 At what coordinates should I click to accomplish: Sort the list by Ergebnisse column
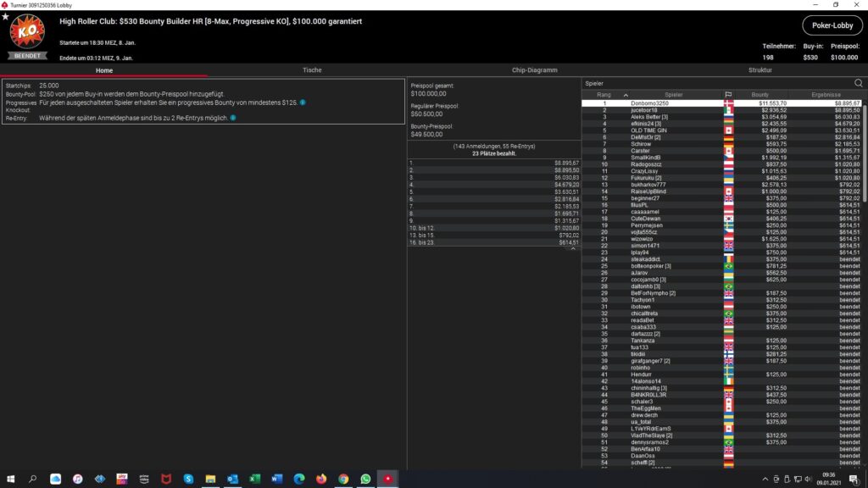point(825,94)
